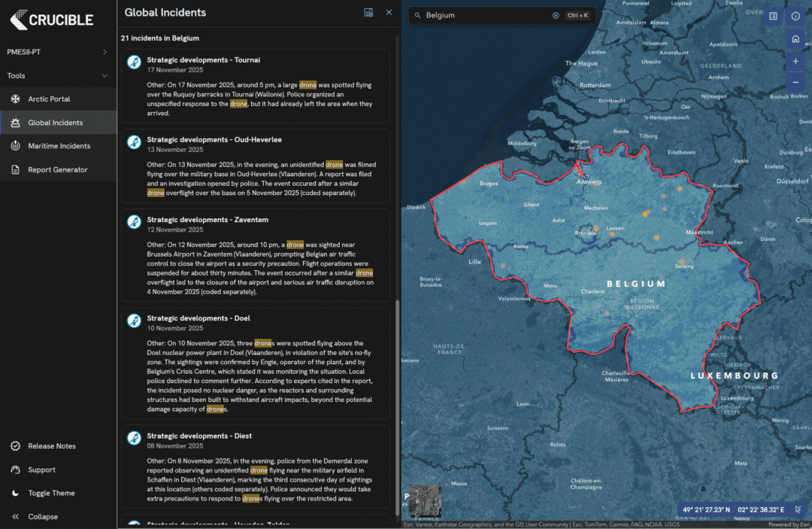Open Global Incidents panel settings icon

[368, 12]
